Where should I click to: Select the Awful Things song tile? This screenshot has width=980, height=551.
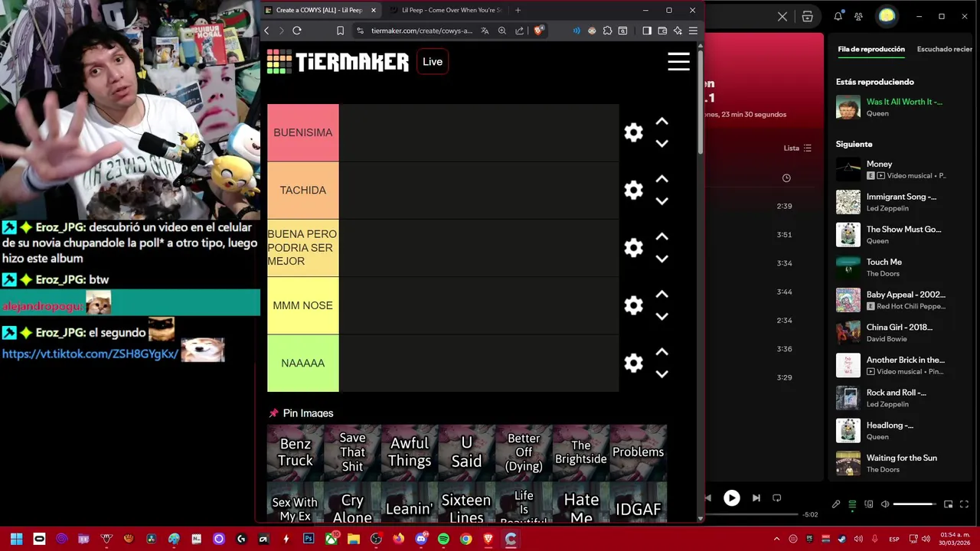[410, 452]
